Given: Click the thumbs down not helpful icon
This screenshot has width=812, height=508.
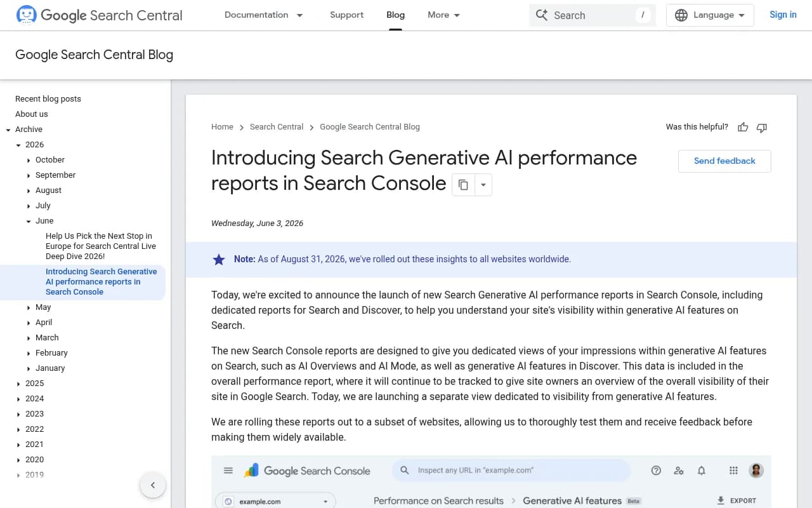Looking at the screenshot, I should [762, 127].
